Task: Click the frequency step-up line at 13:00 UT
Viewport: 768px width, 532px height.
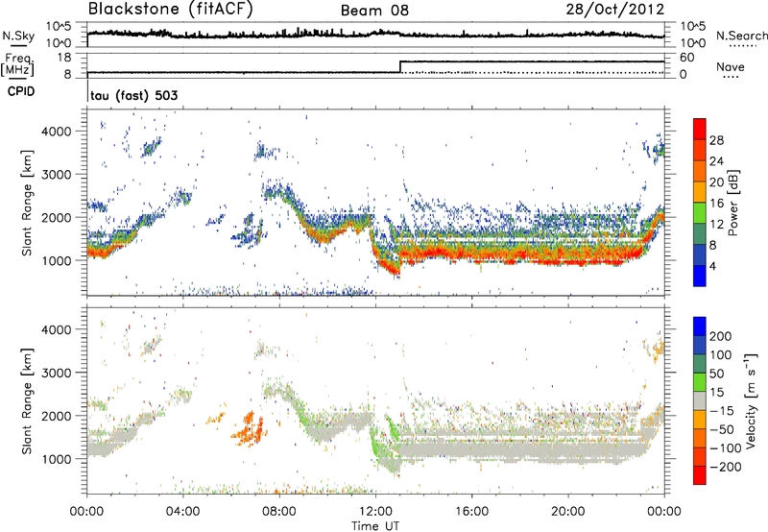Action: tap(400, 66)
